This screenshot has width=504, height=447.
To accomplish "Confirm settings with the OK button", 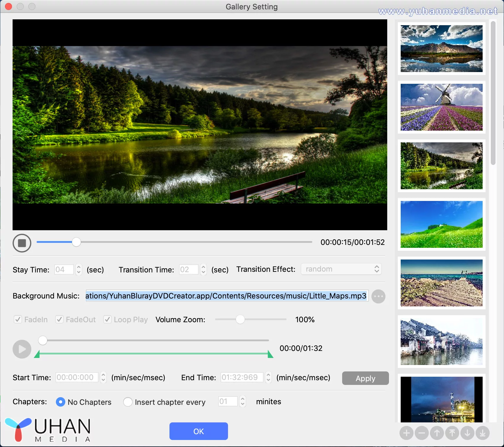I will [x=198, y=431].
